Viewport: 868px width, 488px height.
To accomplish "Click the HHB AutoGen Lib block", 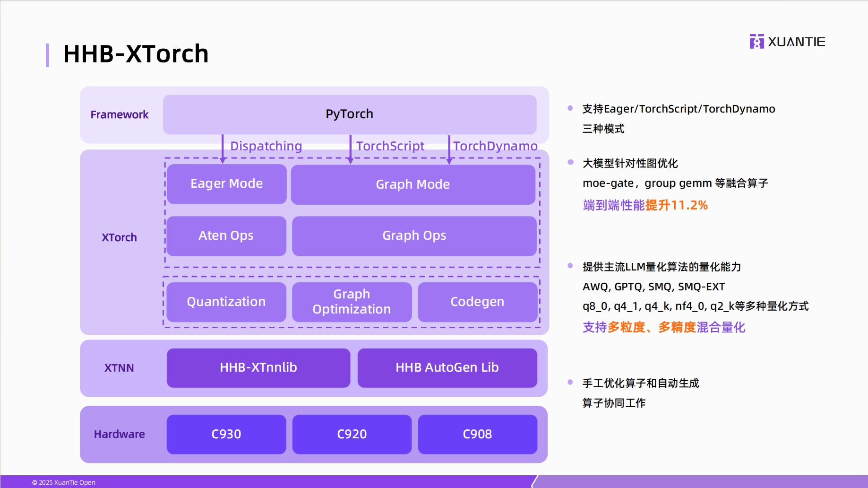I will pyautogui.click(x=447, y=368).
